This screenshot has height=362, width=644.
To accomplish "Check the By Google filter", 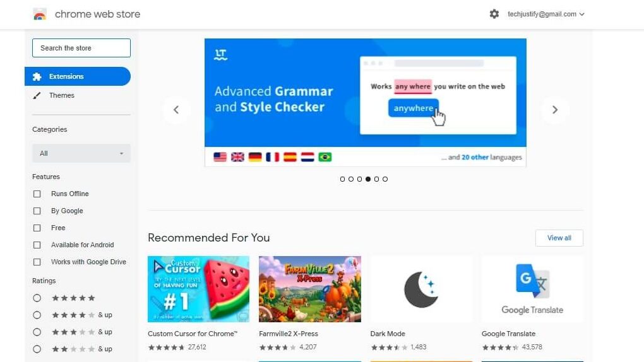I will click(x=37, y=211).
